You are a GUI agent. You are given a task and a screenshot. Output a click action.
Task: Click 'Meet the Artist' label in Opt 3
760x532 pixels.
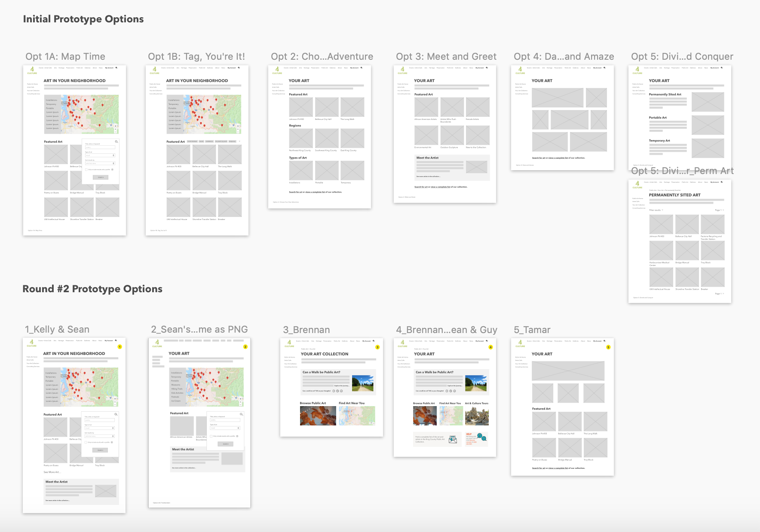(x=427, y=158)
